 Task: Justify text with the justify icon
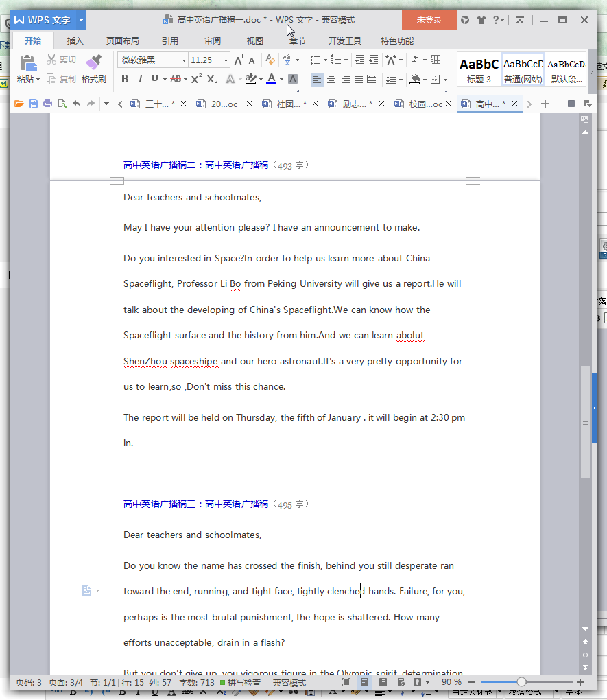pyautogui.click(x=359, y=80)
